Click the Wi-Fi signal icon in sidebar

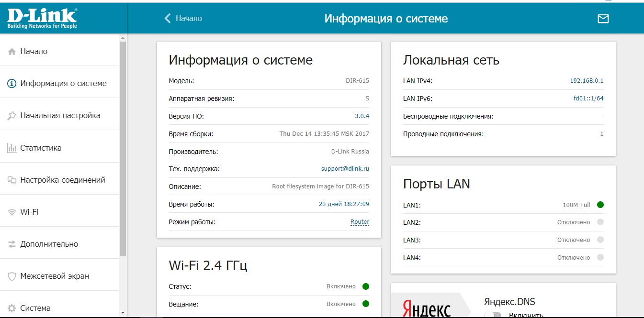12,212
